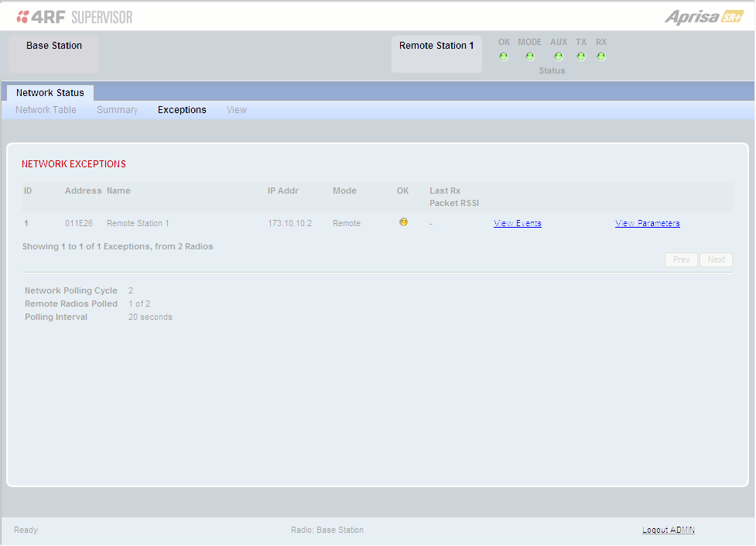The image size is (756, 546).
Task: Switch to the Summary sub-tab
Action: tap(117, 110)
